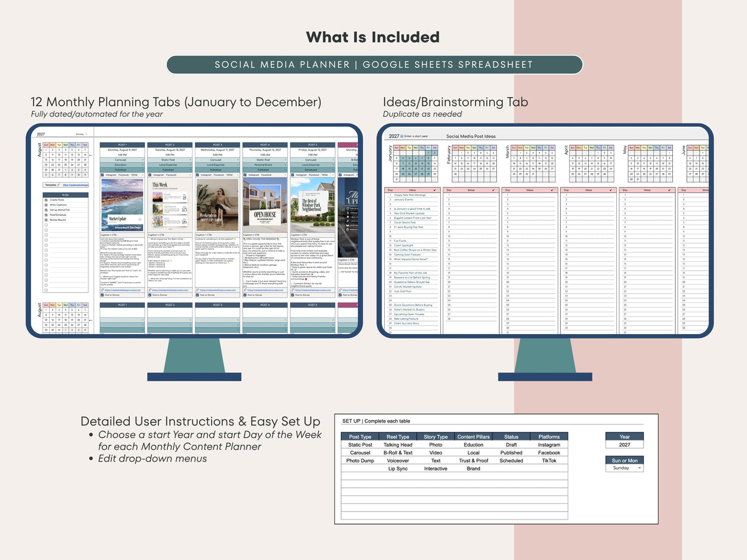Click the Post Type column header
The width and height of the screenshot is (747, 560).
[x=360, y=437]
